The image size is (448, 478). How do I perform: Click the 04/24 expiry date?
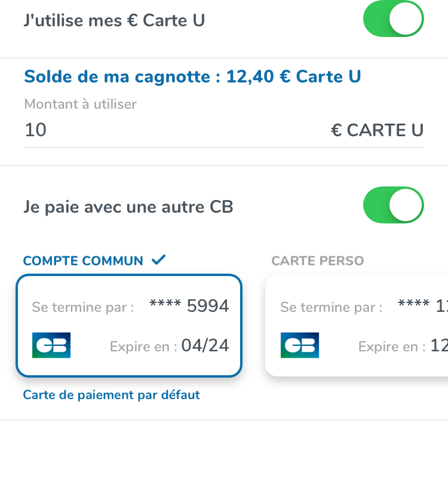point(205,345)
